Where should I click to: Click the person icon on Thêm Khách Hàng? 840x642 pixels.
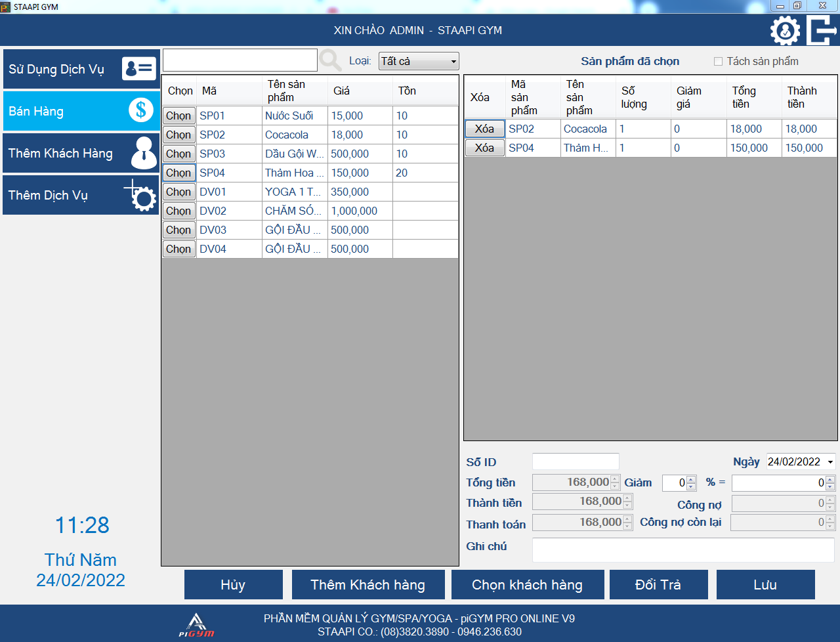click(x=143, y=153)
